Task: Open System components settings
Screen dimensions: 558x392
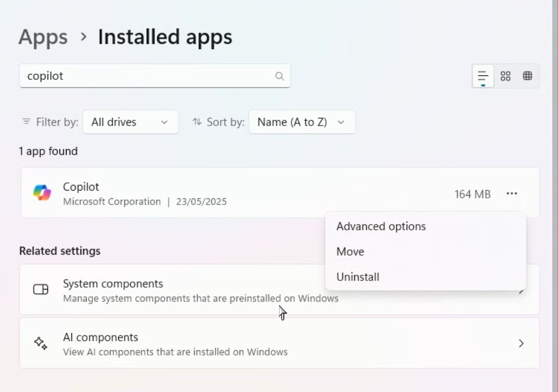Action: click(x=171, y=289)
